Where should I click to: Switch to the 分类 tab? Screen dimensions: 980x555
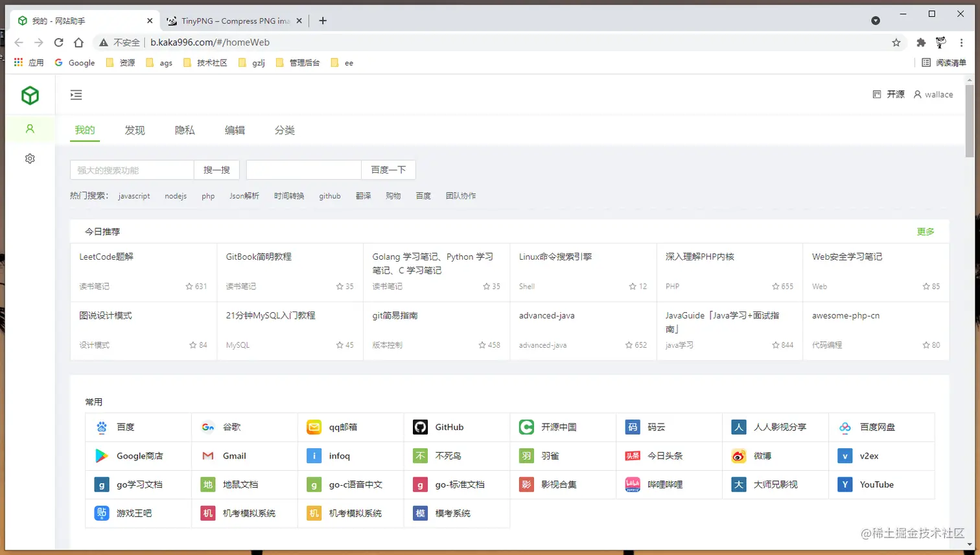click(x=285, y=130)
